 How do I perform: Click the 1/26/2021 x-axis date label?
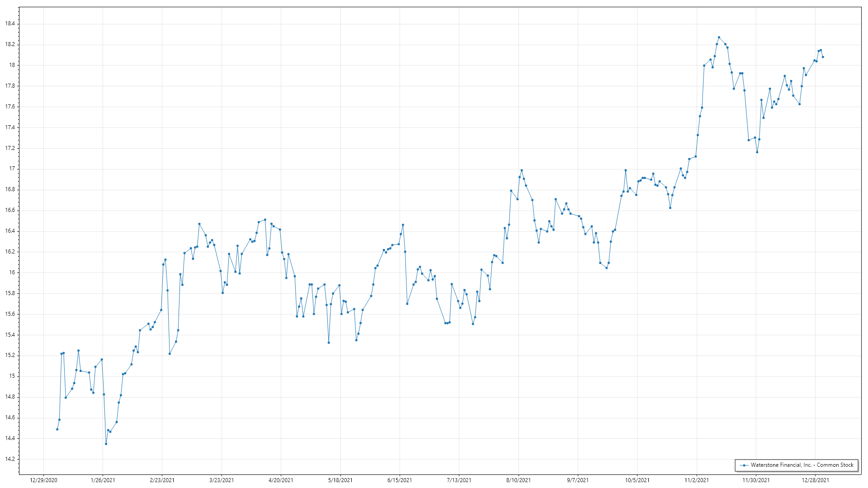103,480
